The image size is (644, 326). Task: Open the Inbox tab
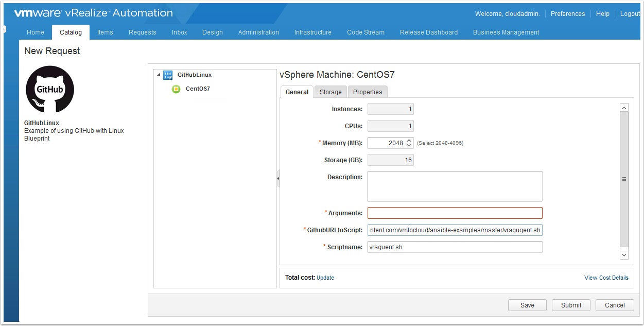tap(180, 32)
